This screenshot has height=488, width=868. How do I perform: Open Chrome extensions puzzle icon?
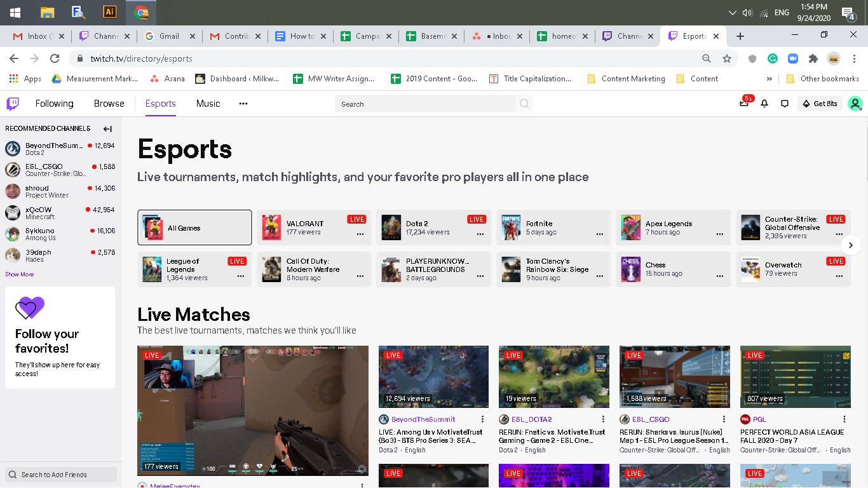click(x=813, y=58)
